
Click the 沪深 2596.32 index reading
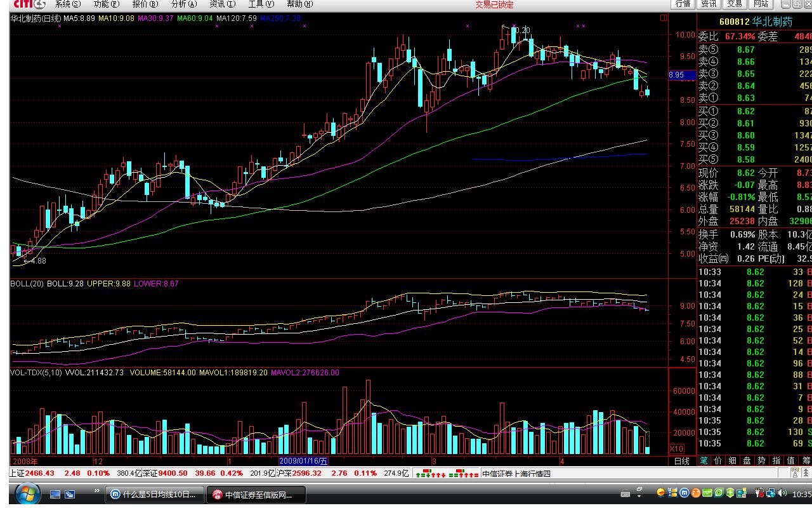point(298,473)
